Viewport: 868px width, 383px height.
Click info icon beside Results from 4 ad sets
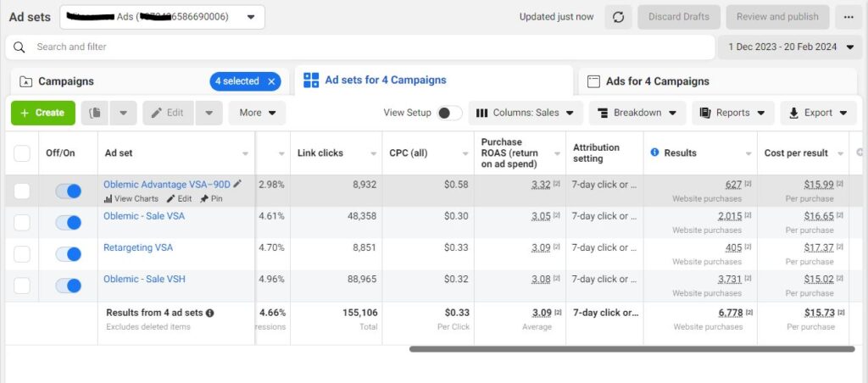209,313
